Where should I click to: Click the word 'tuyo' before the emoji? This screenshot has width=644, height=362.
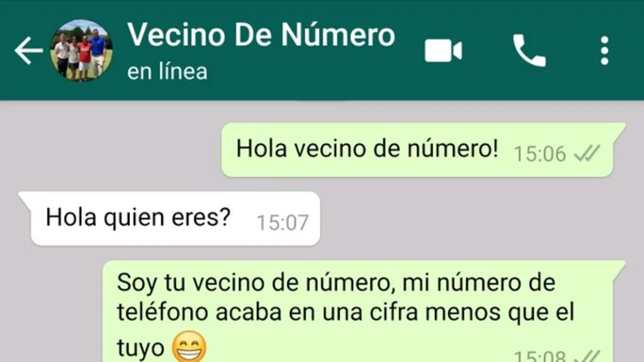(141, 349)
